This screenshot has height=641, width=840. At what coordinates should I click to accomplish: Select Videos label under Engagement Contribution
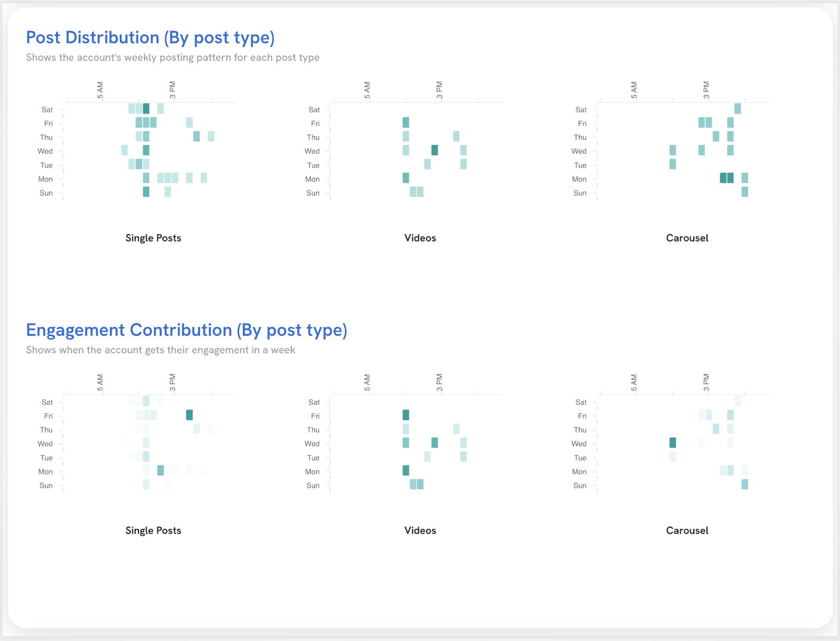point(420,531)
